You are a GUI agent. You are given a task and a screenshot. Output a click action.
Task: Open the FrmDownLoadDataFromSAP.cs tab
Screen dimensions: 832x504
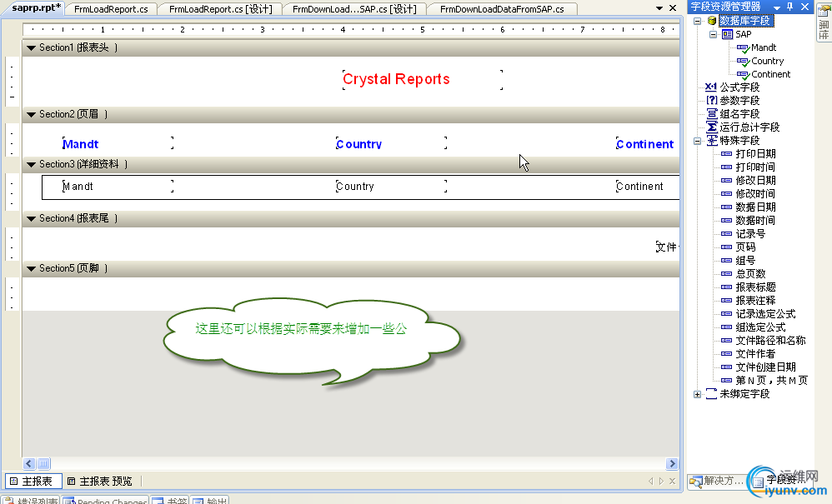(502, 9)
